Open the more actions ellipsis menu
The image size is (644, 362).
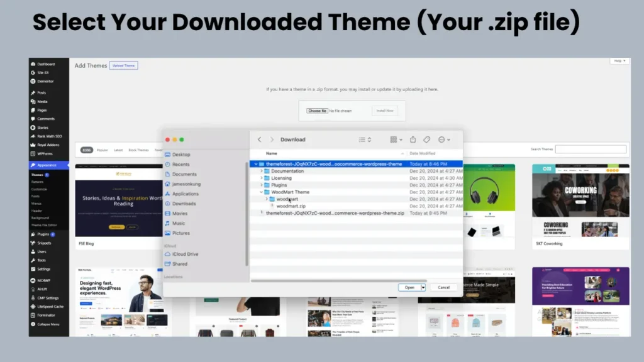(444, 140)
